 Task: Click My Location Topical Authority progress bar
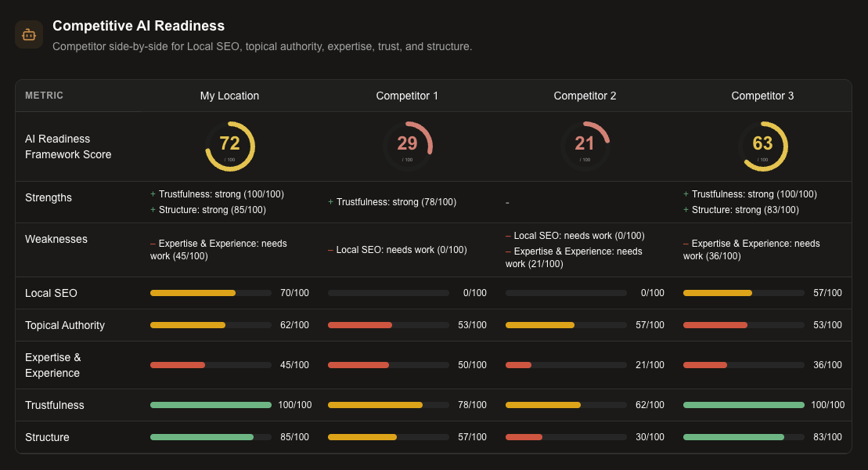pyautogui.click(x=211, y=325)
